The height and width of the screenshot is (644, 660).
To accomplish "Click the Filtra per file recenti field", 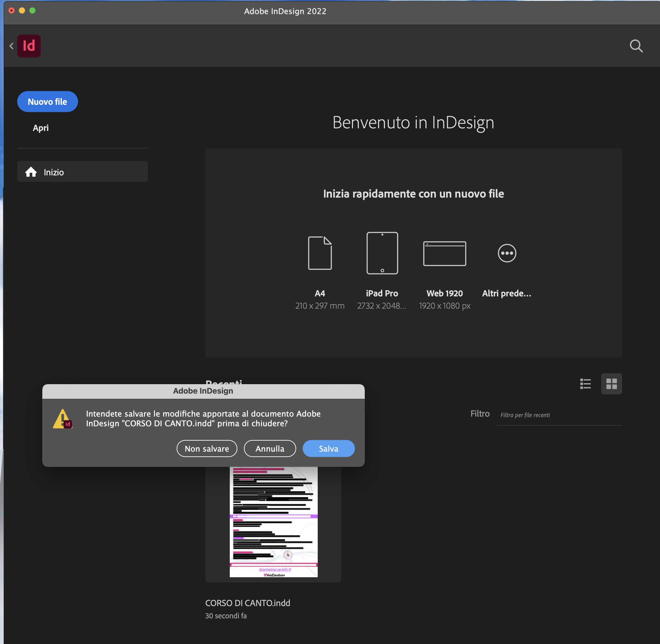I will pyautogui.click(x=559, y=415).
